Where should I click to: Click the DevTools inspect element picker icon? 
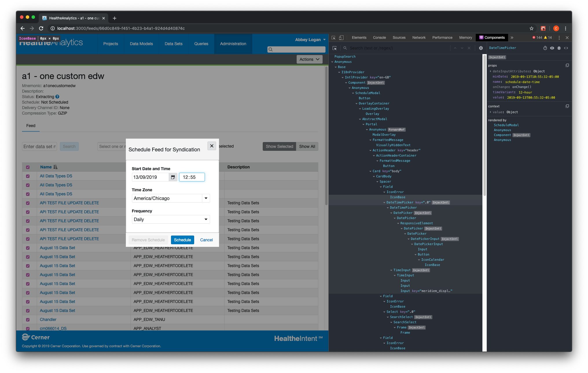[333, 38]
